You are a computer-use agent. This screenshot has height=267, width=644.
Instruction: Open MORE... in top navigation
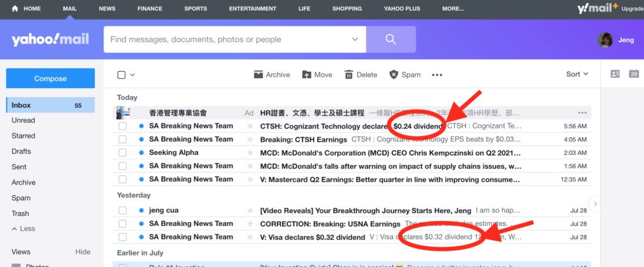click(453, 9)
